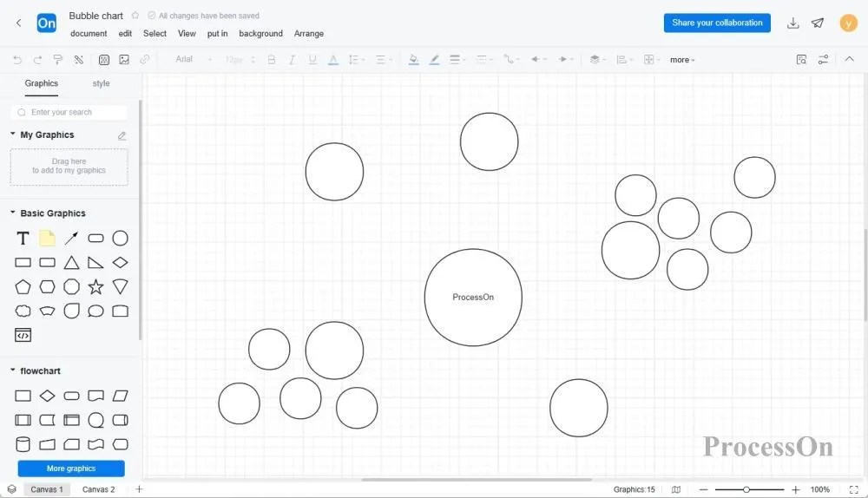The height and width of the screenshot is (498, 868).
Task: Switch to the Graphics tab
Action: (42, 83)
